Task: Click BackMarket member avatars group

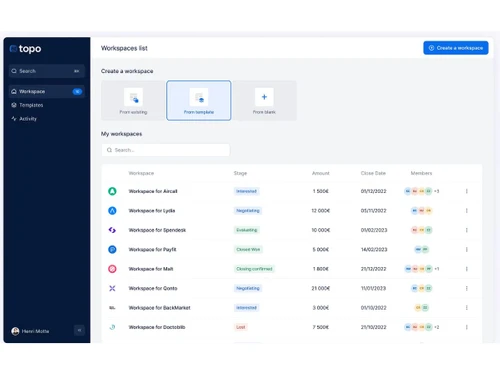Action: click(x=421, y=308)
